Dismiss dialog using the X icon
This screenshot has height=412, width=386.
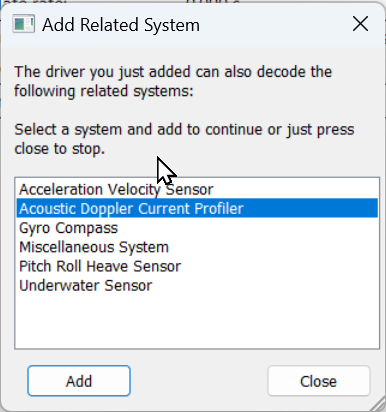click(360, 24)
